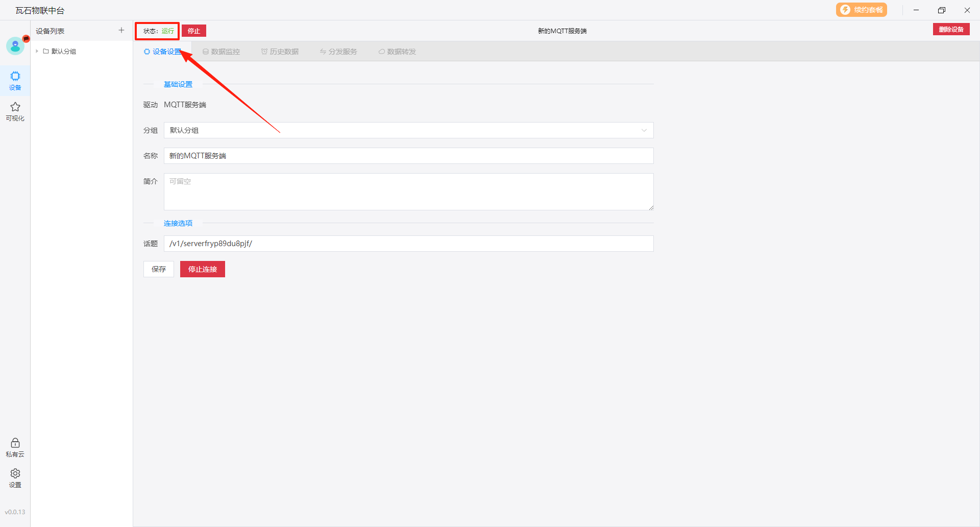Screen dimensions: 980x527
Task: Click the 话题 topic input field
Action: point(408,244)
